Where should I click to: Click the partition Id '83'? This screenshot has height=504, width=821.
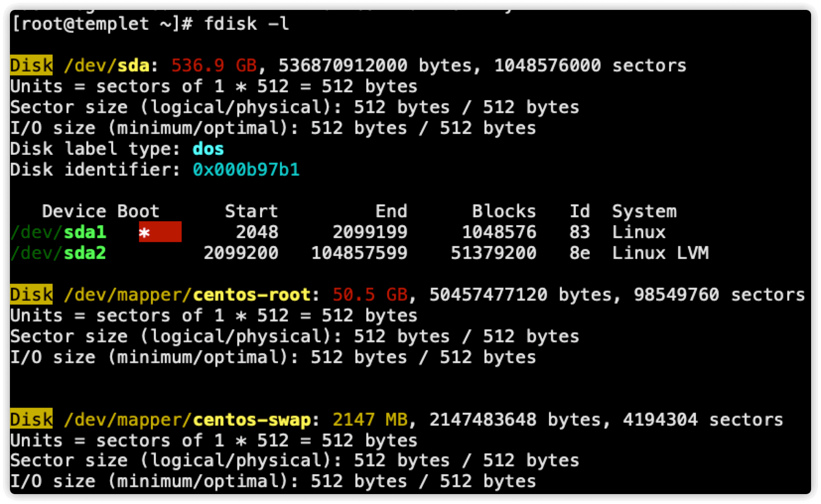tap(579, 232)
